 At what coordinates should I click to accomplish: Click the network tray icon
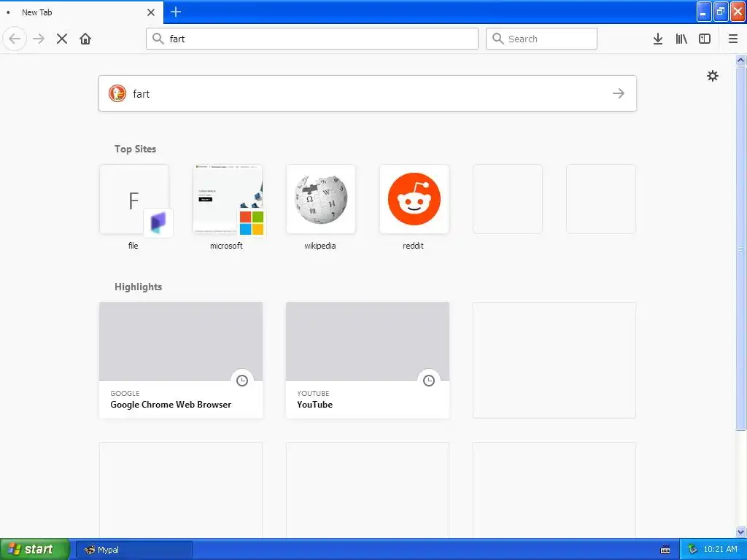click(x=692, y=550)
